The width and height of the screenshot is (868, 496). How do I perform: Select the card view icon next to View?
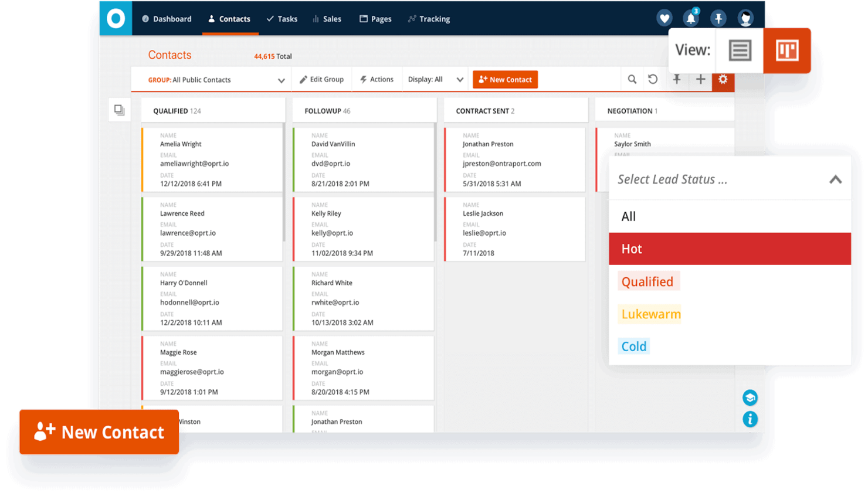coord(786,50)
